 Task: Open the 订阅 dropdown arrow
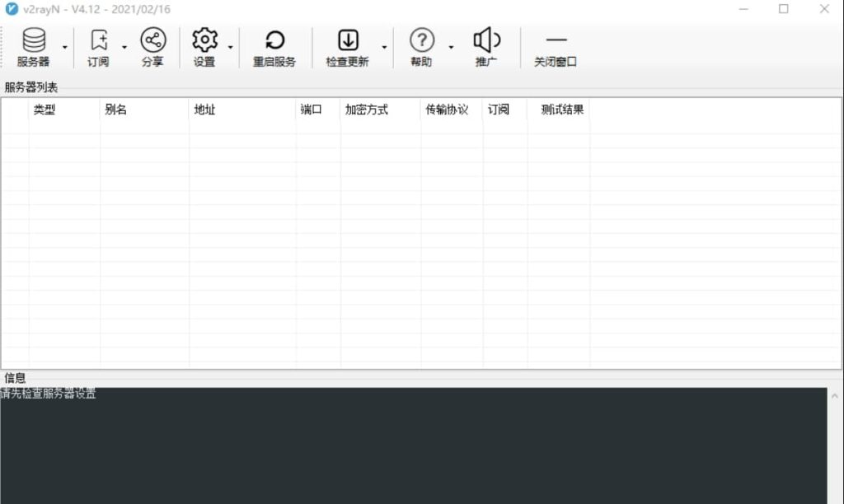[124, 48]
